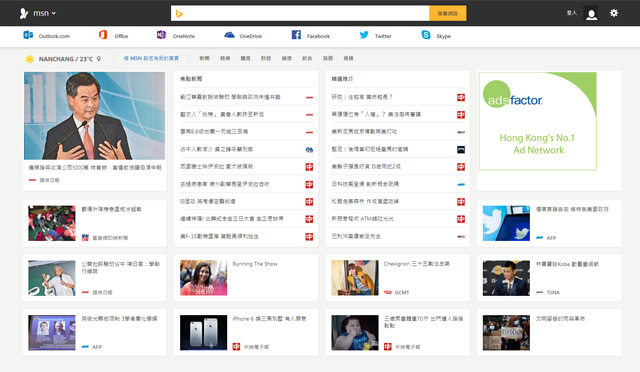This screenshot has height=372, width=640.
Task: Click the set MSN as homepage link
Action: coord(151,58)
